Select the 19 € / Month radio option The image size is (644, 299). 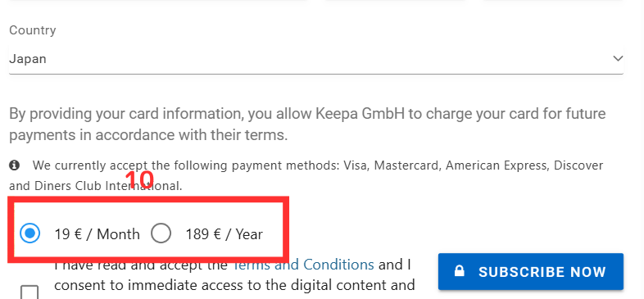tap(29, 233)
